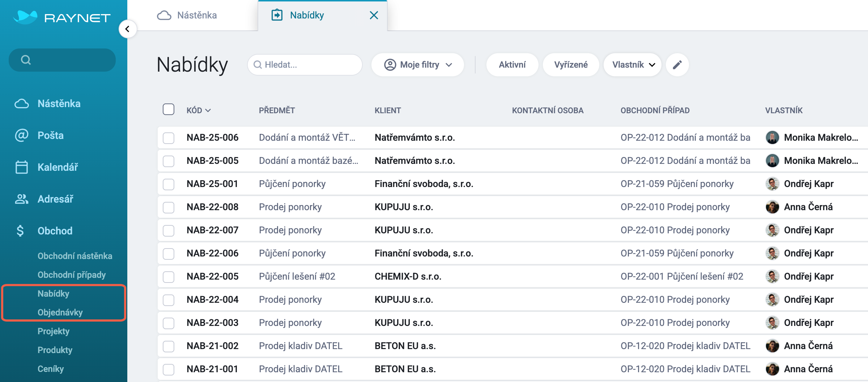Click the VLASTNÍK column header

point(784,110)
